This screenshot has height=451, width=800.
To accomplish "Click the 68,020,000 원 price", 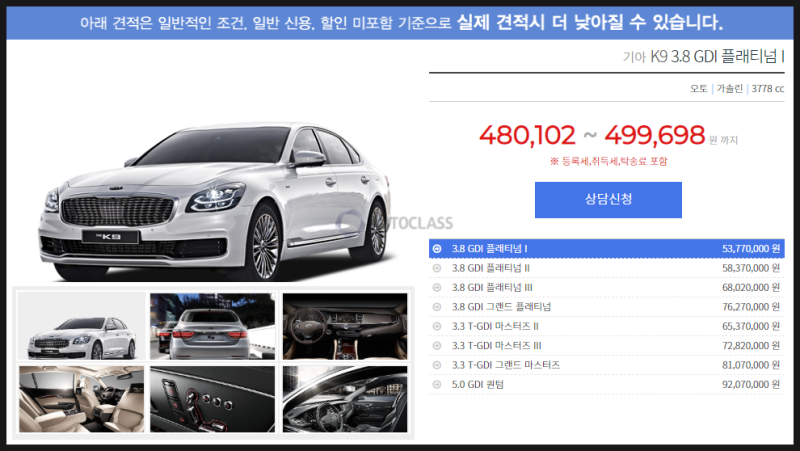I will pyautogui.click(x=751, y=287).
